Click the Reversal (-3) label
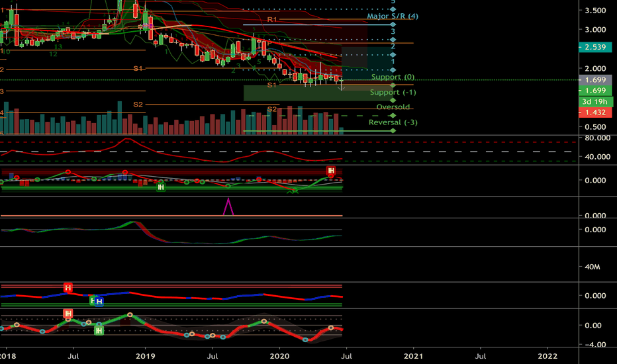Image resolution: width=617 pixels, height=364 pixels. (x=393, y=122)
